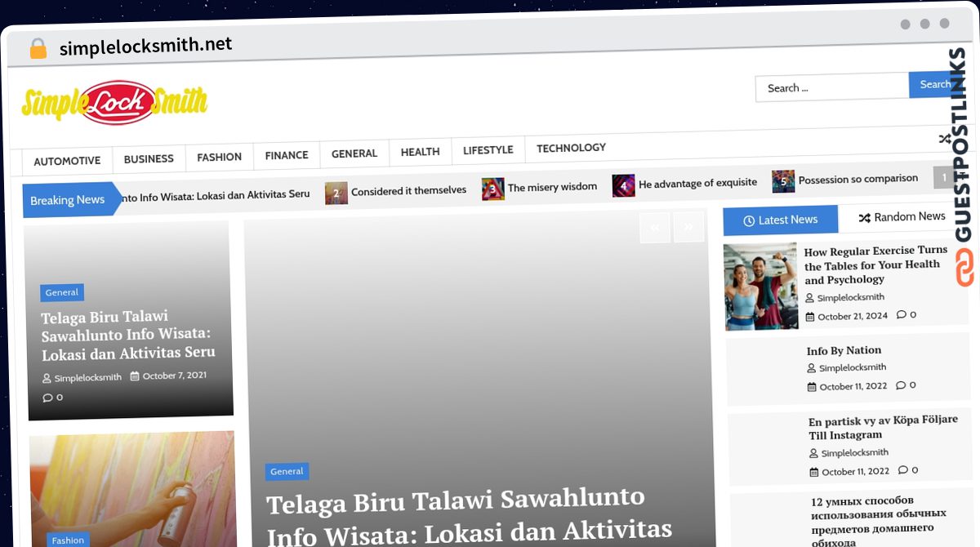Click Simplelocksmith author under Info By Nation
The height and width of the screenshot is (547, 980).
[x=853, y=368]
